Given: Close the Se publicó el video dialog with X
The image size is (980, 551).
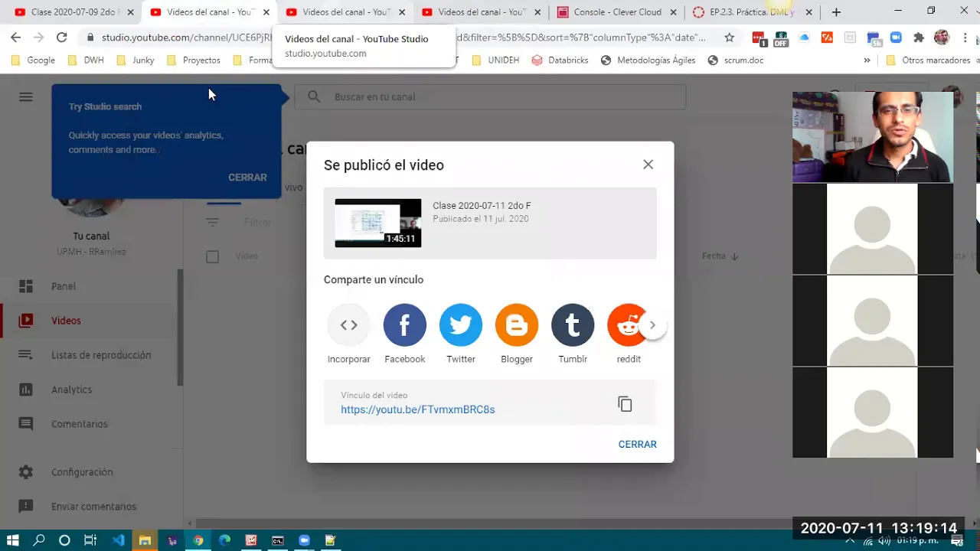Looking at the screenshot, I should (648, 165).
